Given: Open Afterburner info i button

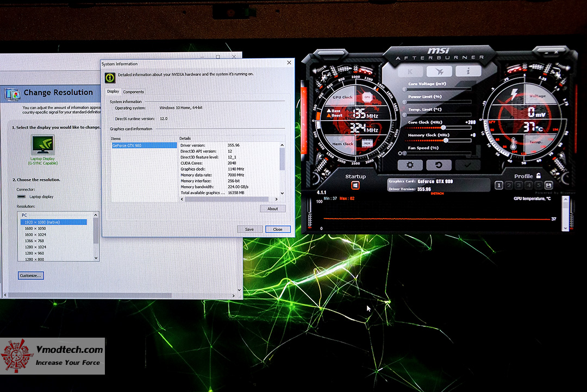Looking at the screenshot, I should [x=468, y=71].
